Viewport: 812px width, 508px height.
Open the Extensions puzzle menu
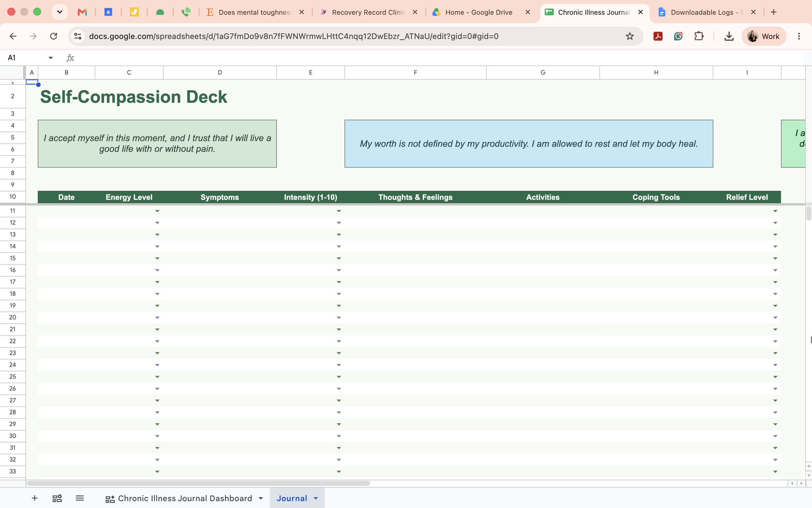(x=699, y=36)
